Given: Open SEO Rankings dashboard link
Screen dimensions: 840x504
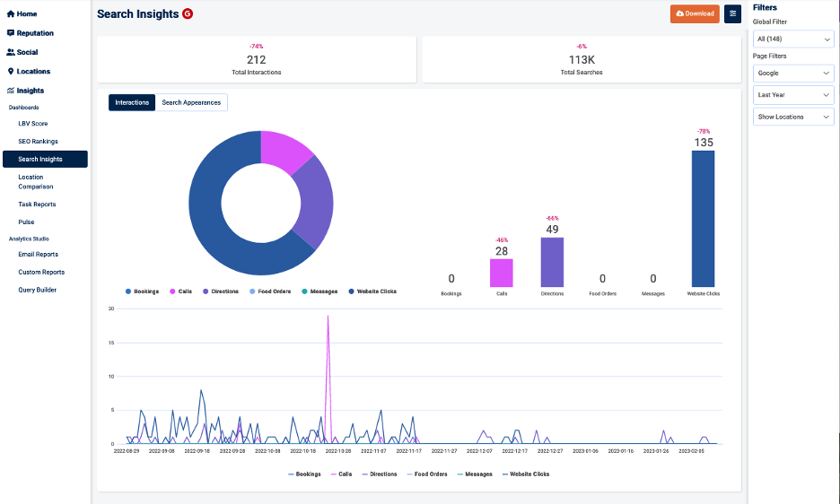Looking at the screenshot, I should point(38,141).
